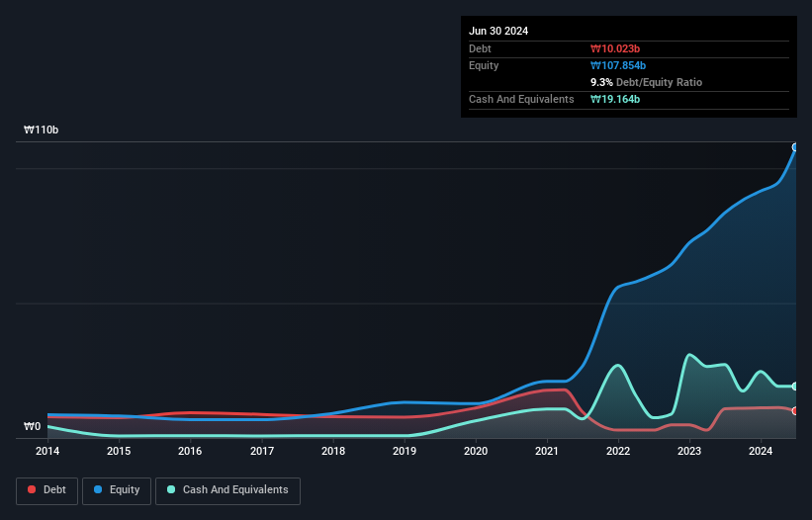
Task: Click the ₩19.164b cash value
Action: coord(615,99)
